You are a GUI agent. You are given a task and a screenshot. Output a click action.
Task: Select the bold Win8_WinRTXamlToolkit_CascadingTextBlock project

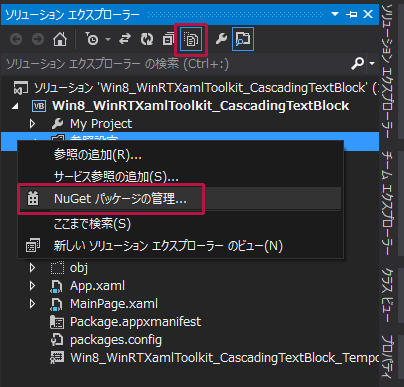(201, 106)
